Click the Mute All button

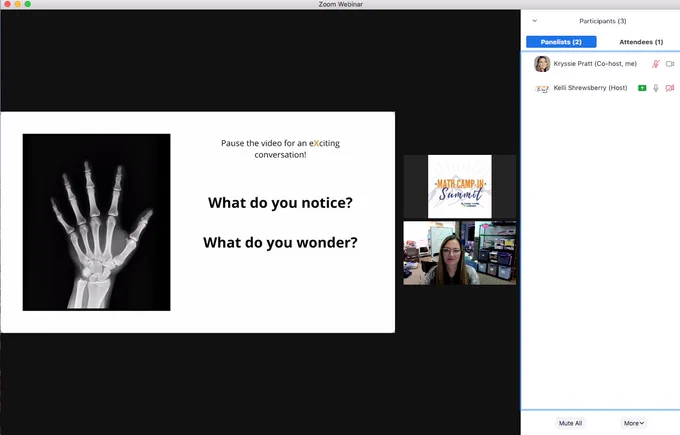570,423
